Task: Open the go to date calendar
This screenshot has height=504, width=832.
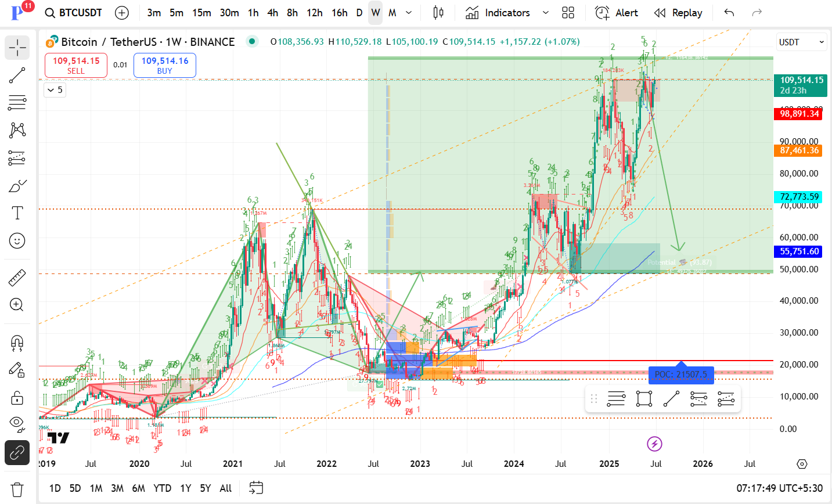Action: click(256, 488)
